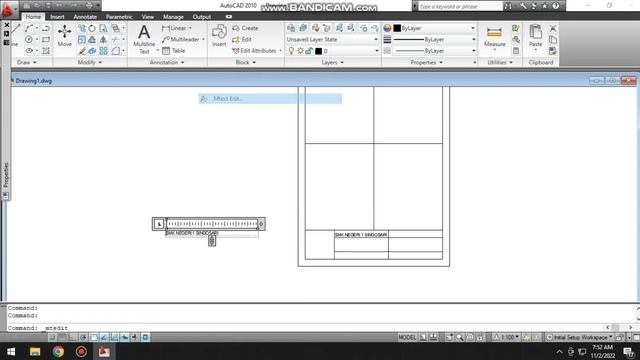Image resolution: width=640 pixels, height=360 pixels.
Task: Expand the Modify panel
Action: pos(90,62)
